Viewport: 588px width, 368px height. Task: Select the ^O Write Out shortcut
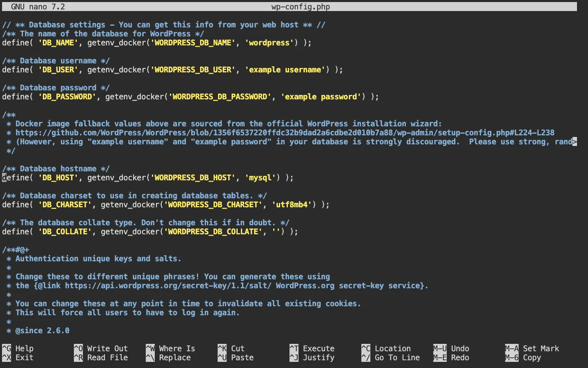tap(101, 348)
